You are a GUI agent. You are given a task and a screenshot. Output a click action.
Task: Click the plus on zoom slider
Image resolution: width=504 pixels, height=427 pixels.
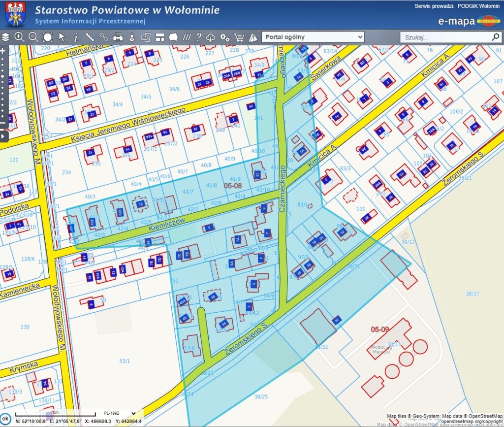point(3,51)
